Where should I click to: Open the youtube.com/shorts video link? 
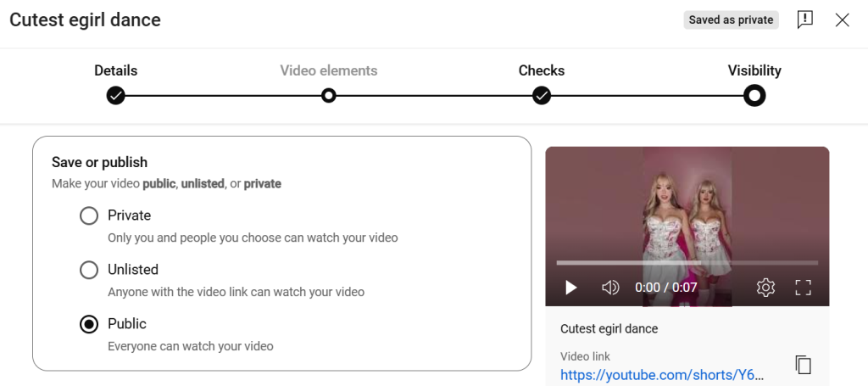663,375
